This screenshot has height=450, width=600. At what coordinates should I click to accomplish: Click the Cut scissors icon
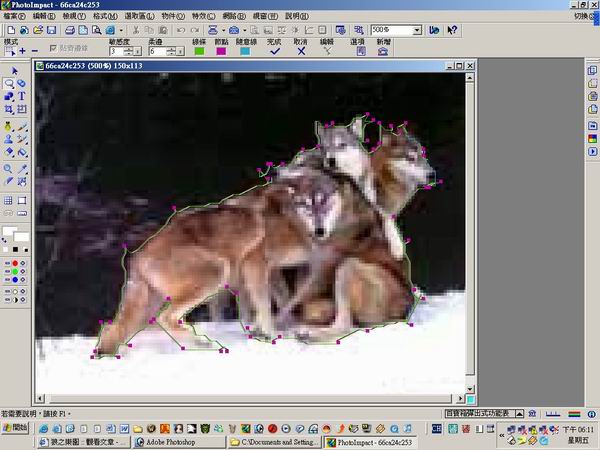[135, 30]
